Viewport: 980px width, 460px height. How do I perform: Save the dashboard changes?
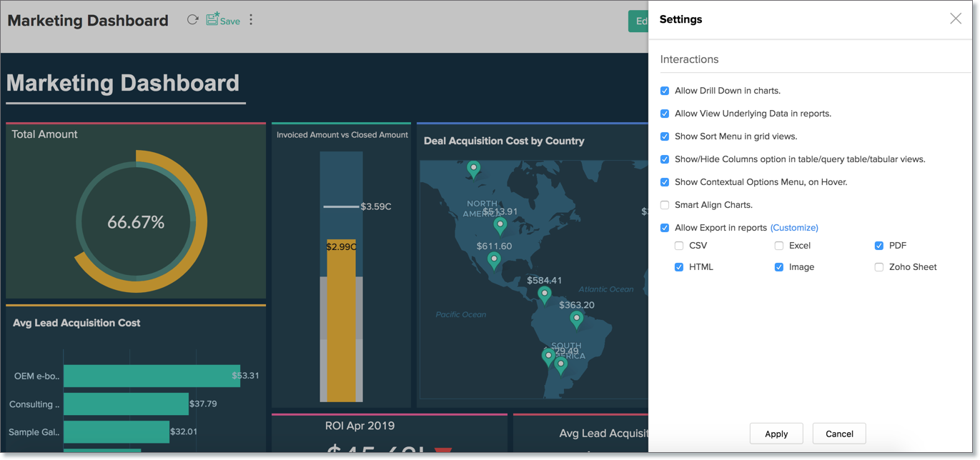pyautogui.click(x=222, y=20)
